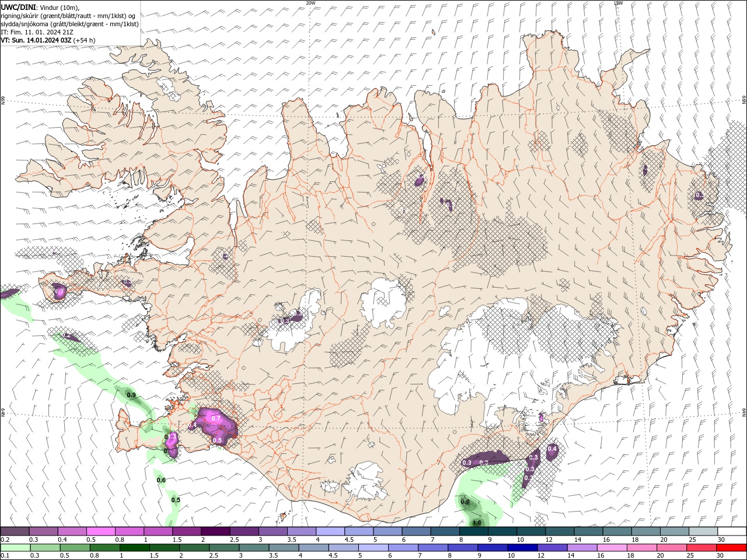747x560 pixels.
Task: Pick the violet 12 swatch in the rain legend
Action: click(551, 548)
